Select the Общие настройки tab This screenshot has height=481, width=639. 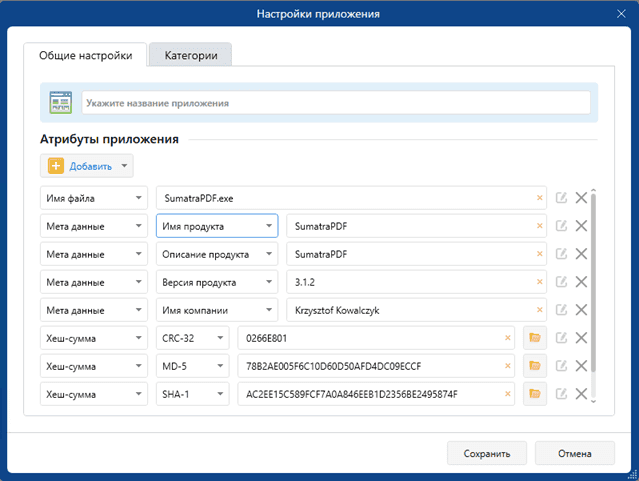click(x=86, y=56)
